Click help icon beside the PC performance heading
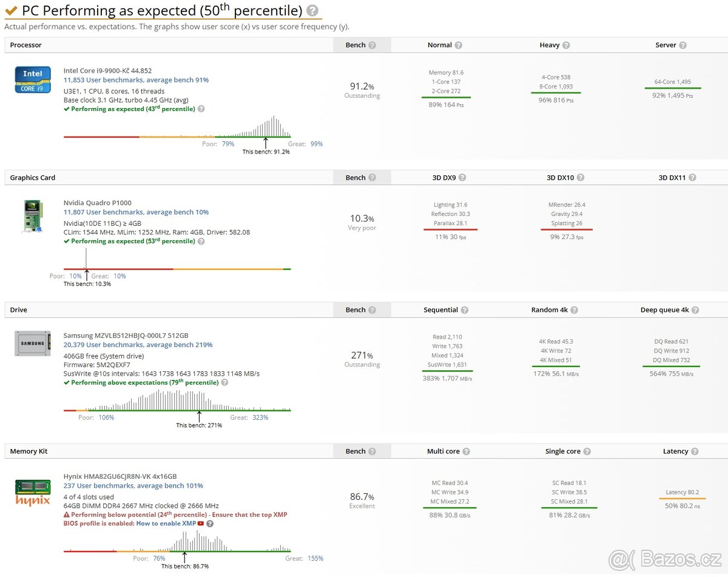The image size is (728, 577). (312, 11)
